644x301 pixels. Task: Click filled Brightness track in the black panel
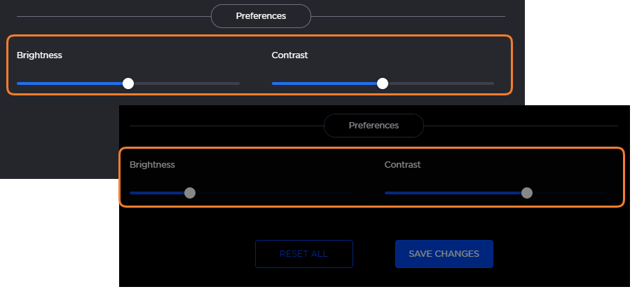(x=156, y=193)
